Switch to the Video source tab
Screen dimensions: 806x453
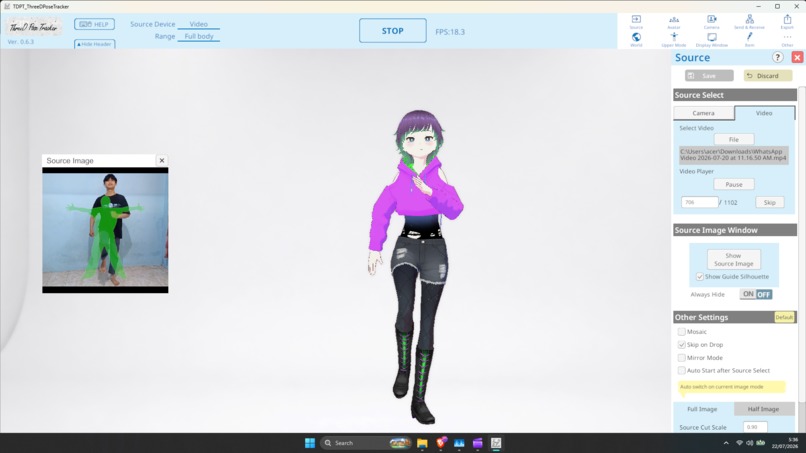click(764, 113)
